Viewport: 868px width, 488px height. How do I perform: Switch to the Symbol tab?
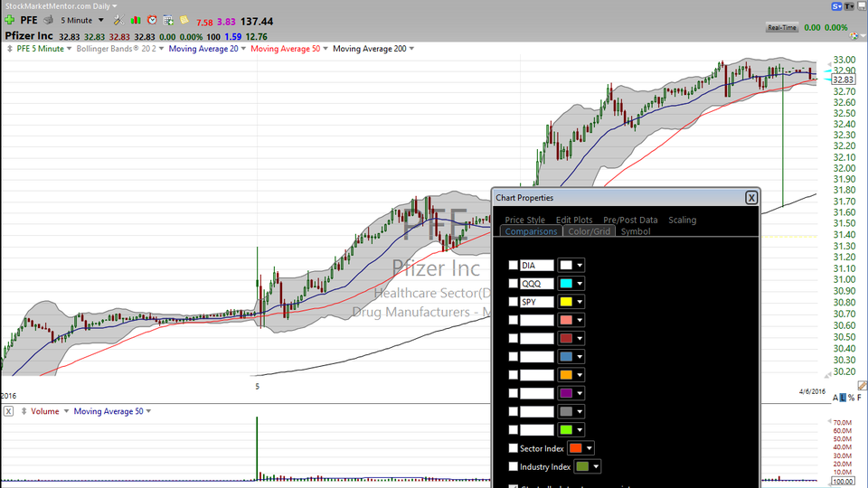pos(636,231)
